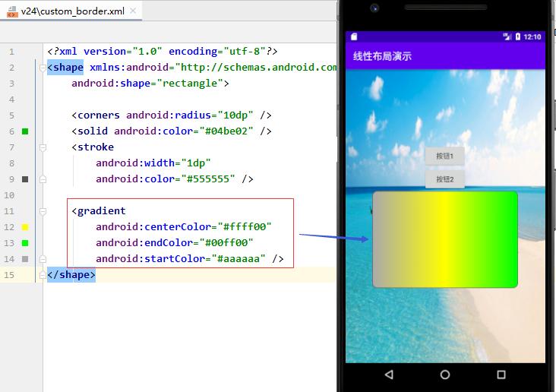Screen dimensions: 556x392
Task: Collapse the stroke tag fold on line 7
Action: (43, 147)
